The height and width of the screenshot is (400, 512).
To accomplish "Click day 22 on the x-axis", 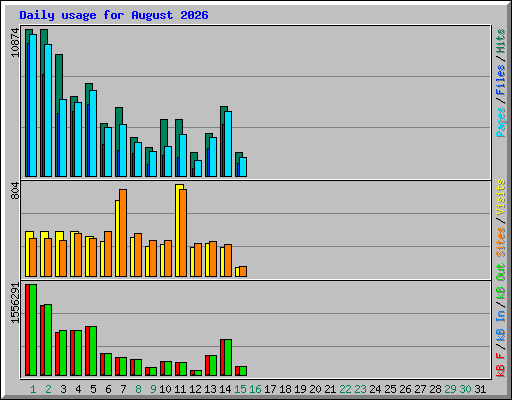I will (x=345, y=389).
